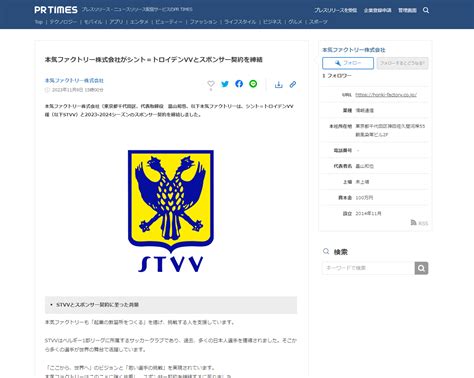Image resolution: width=474 pixels, height=378 pixels.
Task: Click the 100万円 capital value
Action: pyautogui.click(x=364, y=198)
